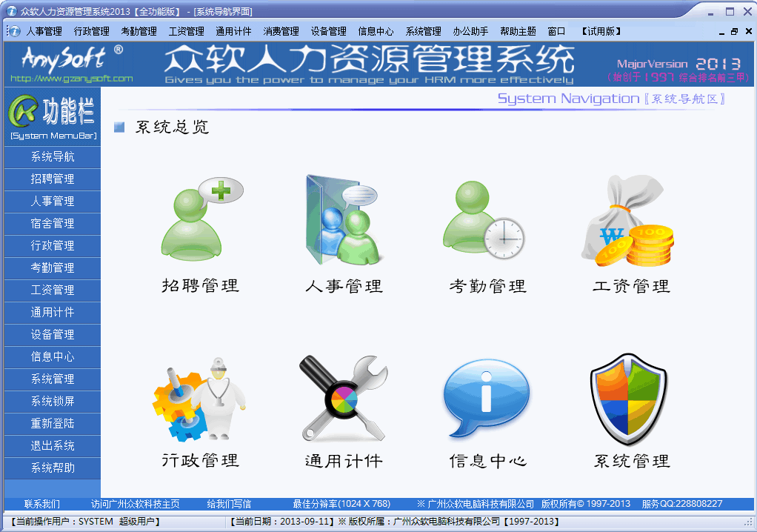Select 系统管理 in the sidebar
The image size is (757, 532).
(x=52, y=379)
